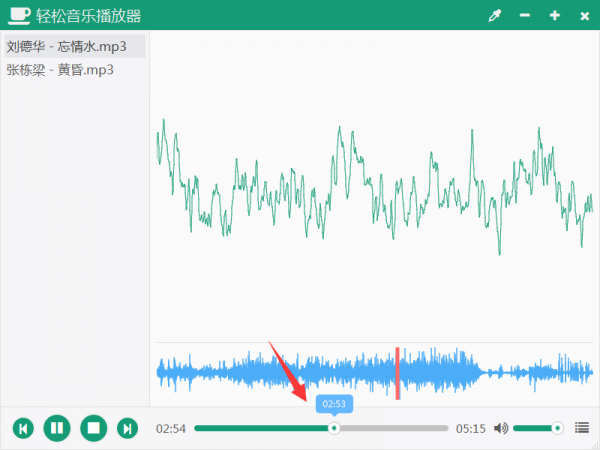Skip to the next track
This screenshot has width=600, height=450.
127,428
